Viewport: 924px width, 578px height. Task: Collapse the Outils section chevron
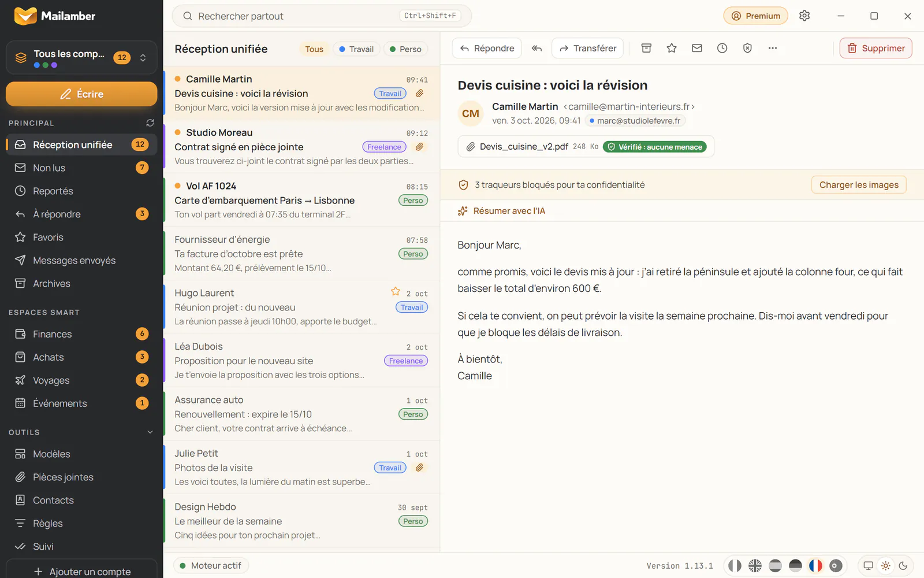point(150,432)
